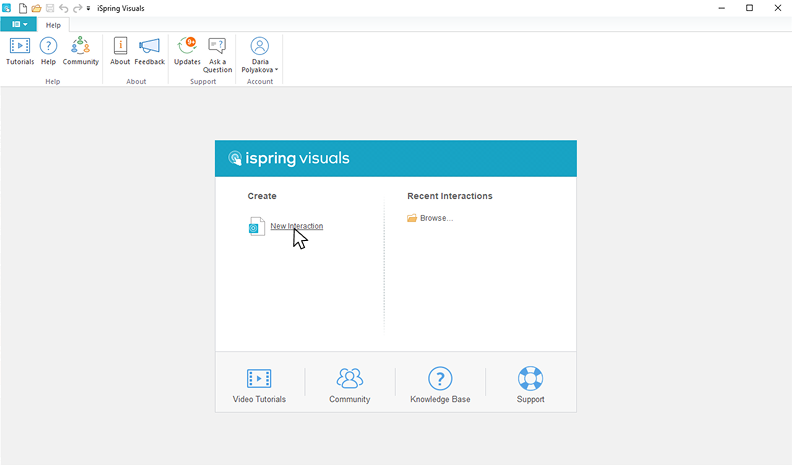Open Video Tutorials on the start panel
The image size is (792, 465).
coord(259,386)
